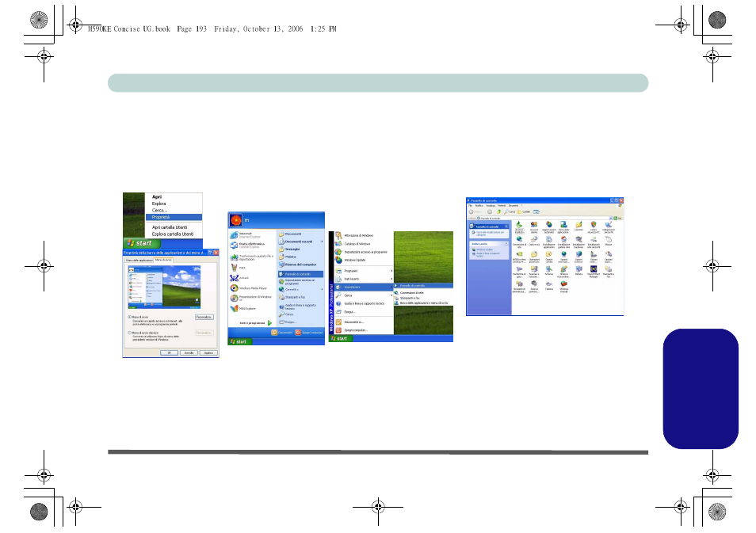Click the Spegni computer icon in classic menu
The image size is (756, 533).
pyautogui.click(x=339, y=329)
